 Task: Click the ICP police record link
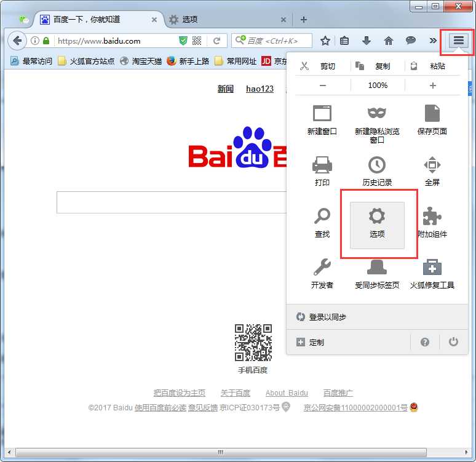point(355,407)
